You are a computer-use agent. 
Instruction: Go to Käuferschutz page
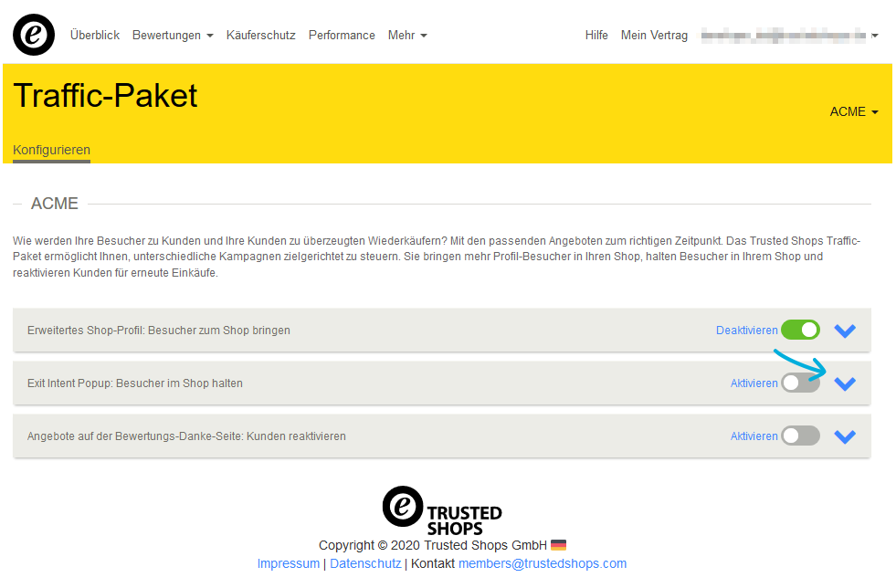pos(260,35)
